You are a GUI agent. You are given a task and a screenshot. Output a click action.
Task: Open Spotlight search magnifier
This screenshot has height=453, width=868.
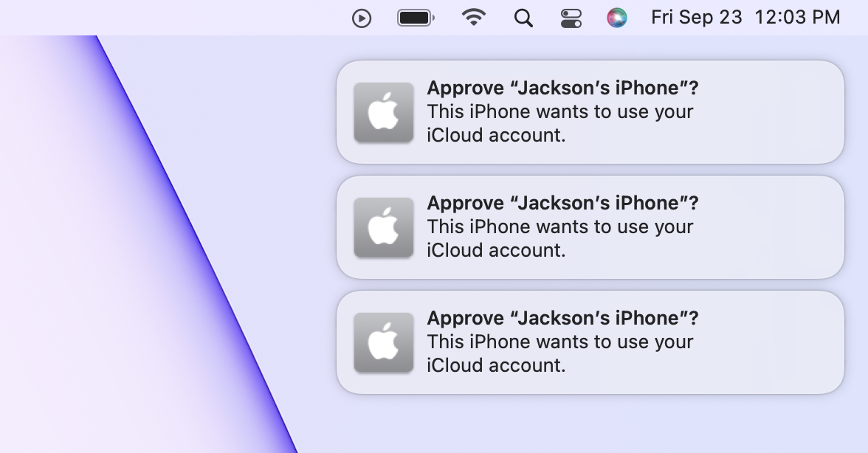pyautogui.click(x=523, y=18)
